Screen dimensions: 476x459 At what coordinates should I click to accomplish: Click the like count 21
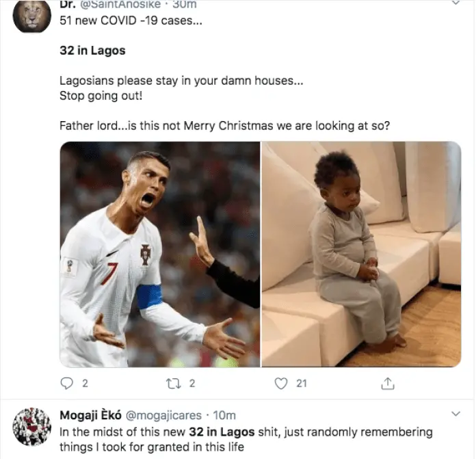pyautogui.click(x=302, y=383)
